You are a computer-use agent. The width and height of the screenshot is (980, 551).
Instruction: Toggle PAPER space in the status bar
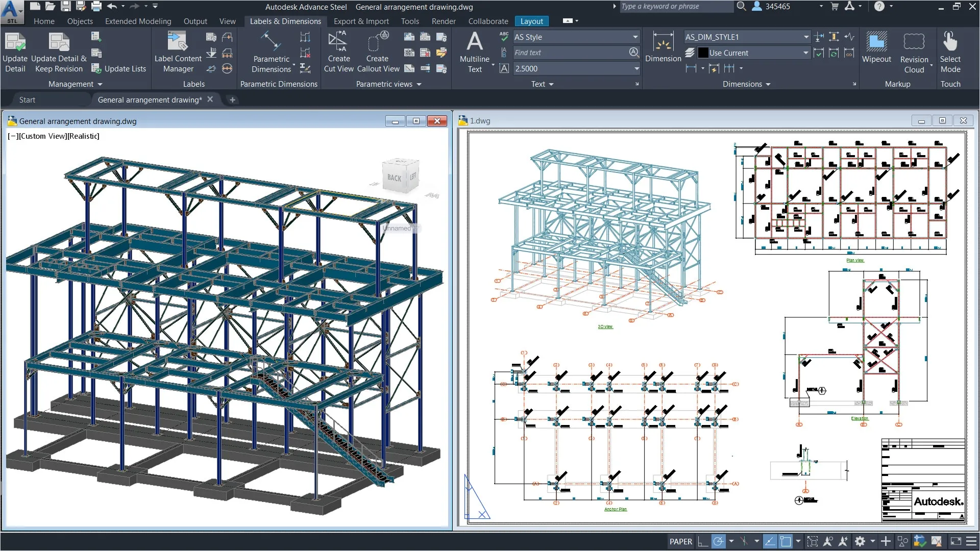[x=680, y=542]
